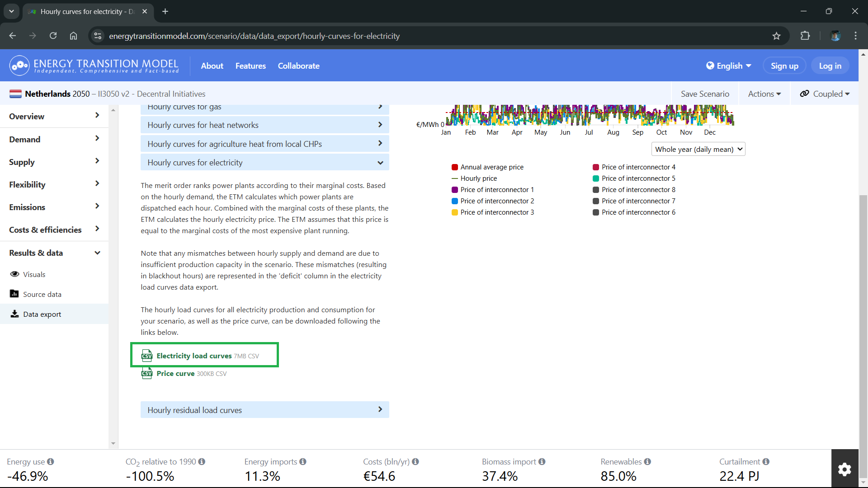Click the browser address bar URL
Viewport: 868px width, 488px height.
(x=254, y=36)
